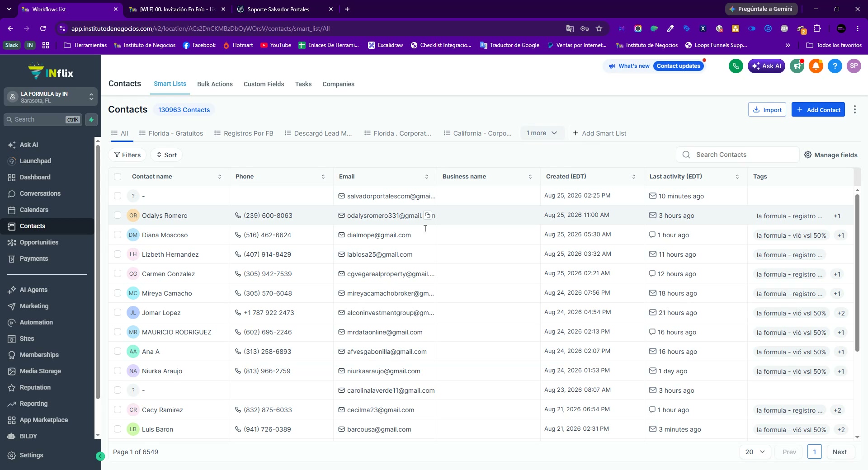Click the contacts table vertical scrollbar
Viewport: 868px width, 470px height.
857,273
